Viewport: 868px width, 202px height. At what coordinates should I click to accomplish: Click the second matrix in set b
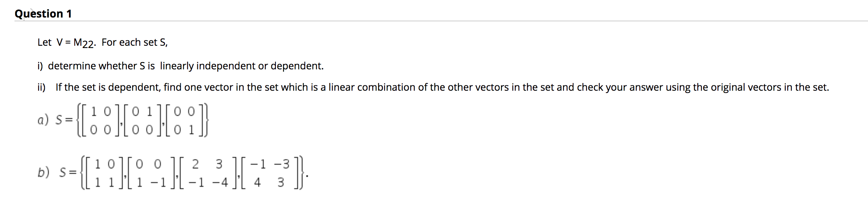tap(151, 173)
